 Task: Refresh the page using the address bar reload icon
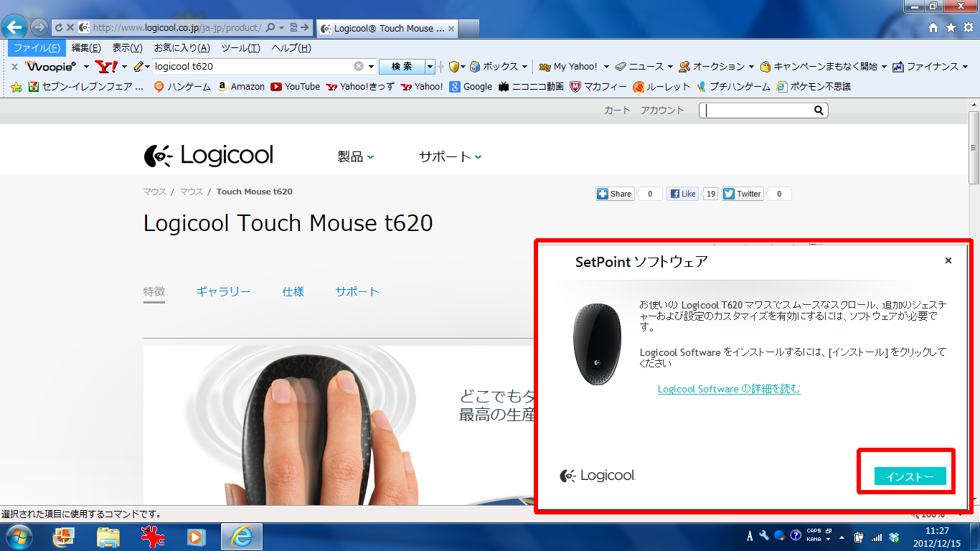coord(59,28)
